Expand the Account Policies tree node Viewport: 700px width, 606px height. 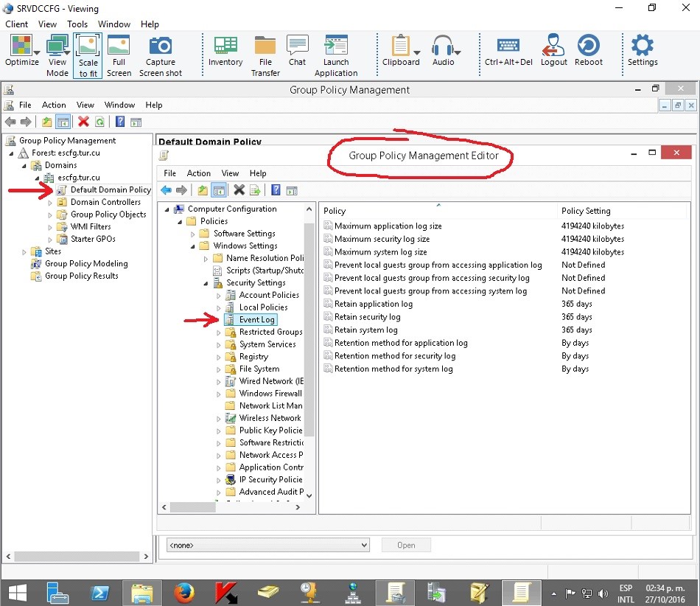coord(219,295)
